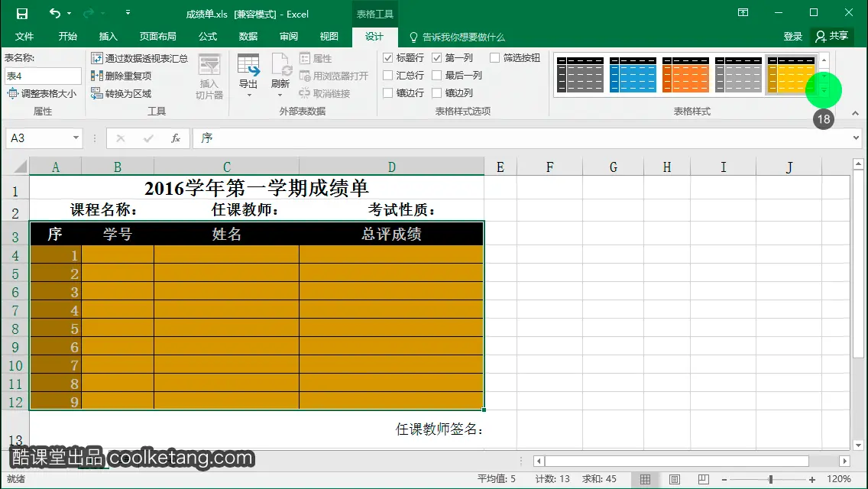The height and width of the screenshot is (489, 868).
Task: Switch to the 审阅 tab
Action: (x=288, y=37)
